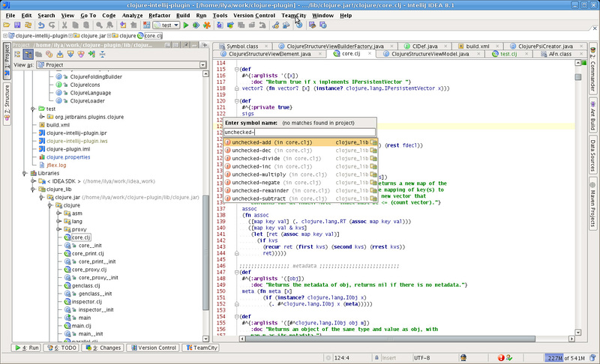Switch to the build.xml editor tab

tap(477, 46)
